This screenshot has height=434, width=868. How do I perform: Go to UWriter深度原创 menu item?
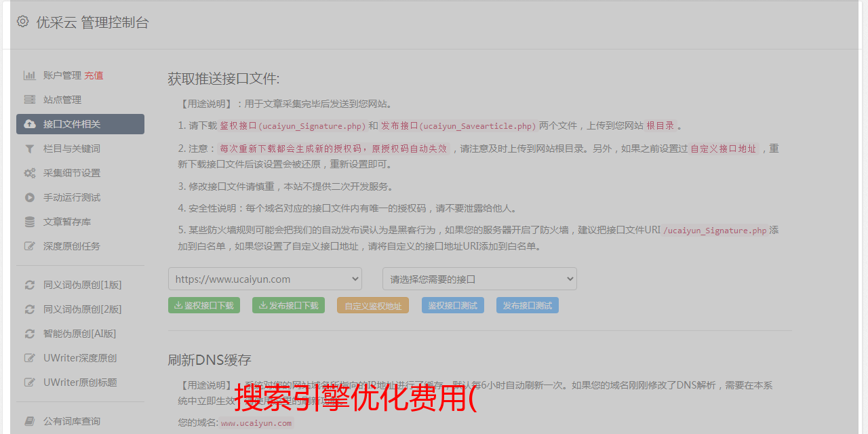[x=80, y=358]
